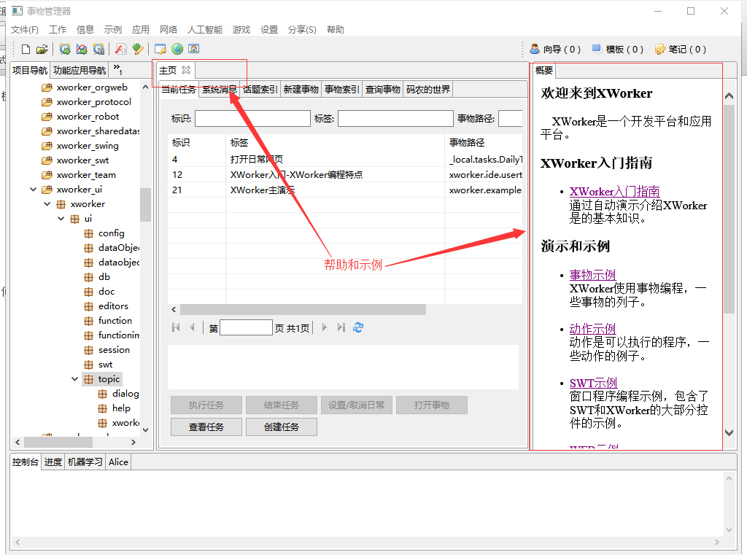Open the 笔记 (0) notes item
747x560 pixels.
pyautogui.click(x=681, y=49)
